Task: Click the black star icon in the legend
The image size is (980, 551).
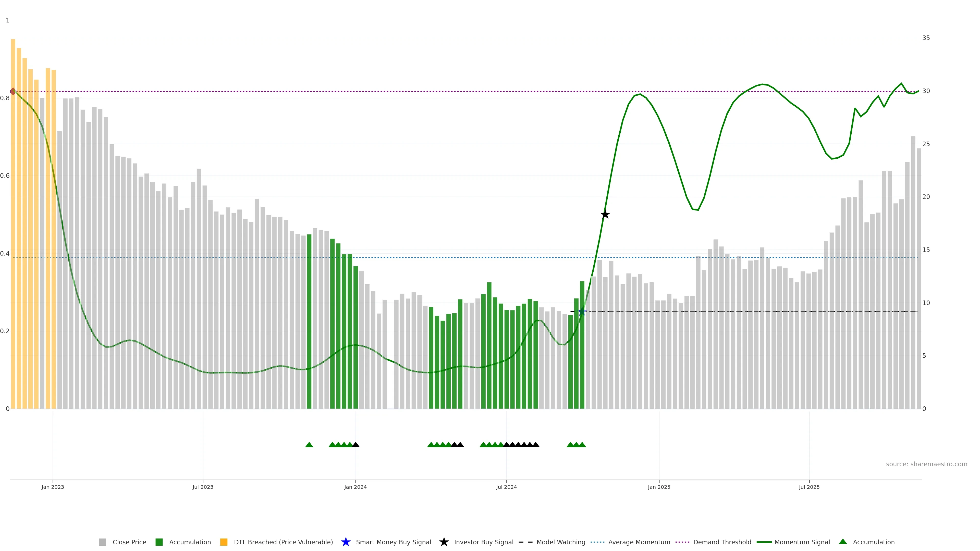Action: (x=444, y=542)
